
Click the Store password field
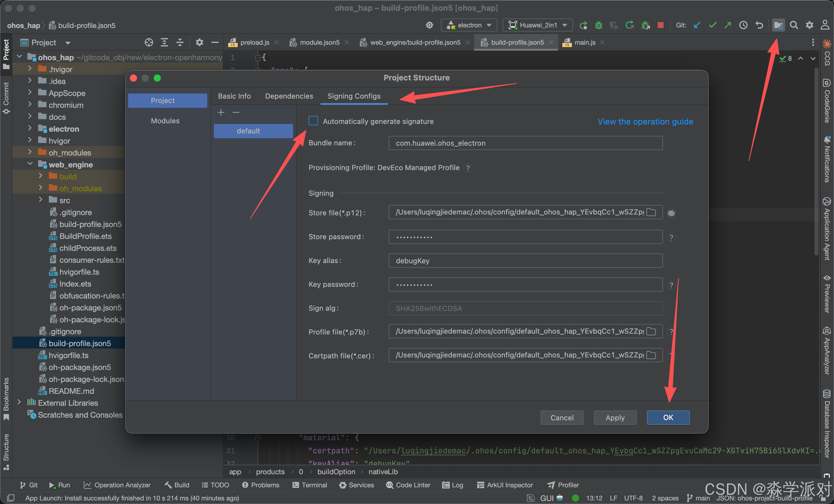point(525,237)
